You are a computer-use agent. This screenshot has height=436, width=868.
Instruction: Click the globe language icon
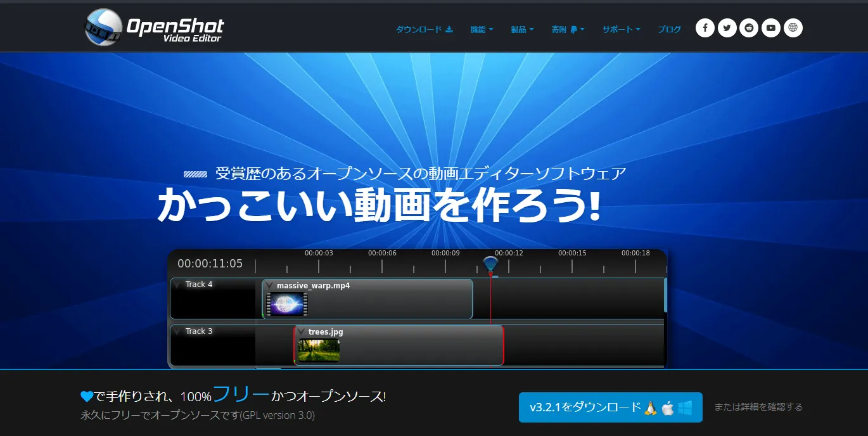[793, 28]
